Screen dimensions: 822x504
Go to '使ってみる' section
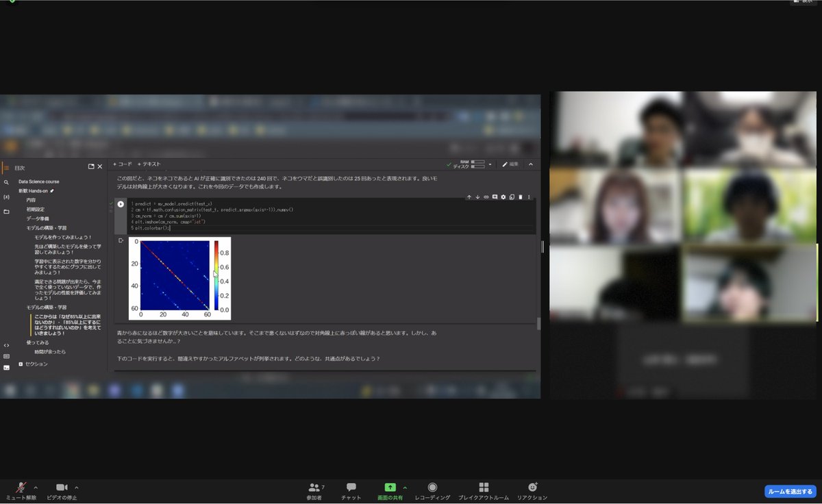(x=38, y=342)
